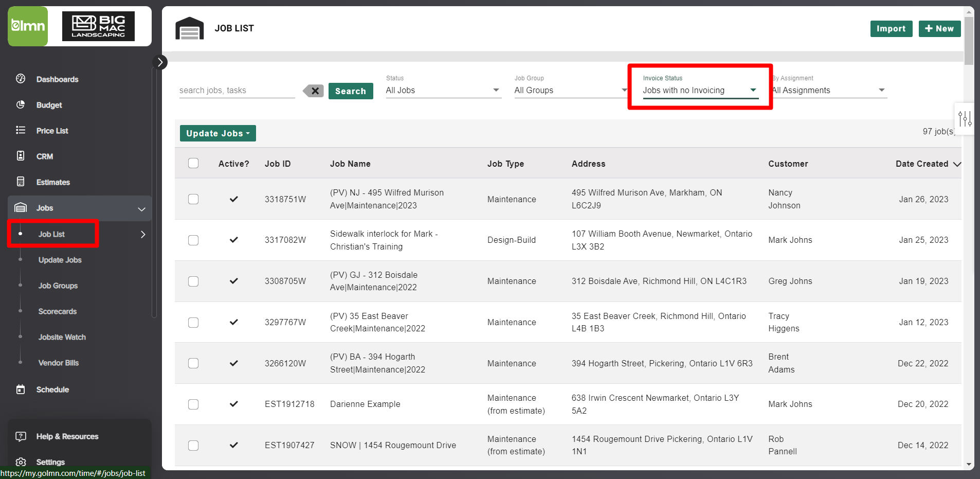This screenshot has height=479, width=980.
Task: Click active checkmark for job 3317082W
Action: click(234, 240)
